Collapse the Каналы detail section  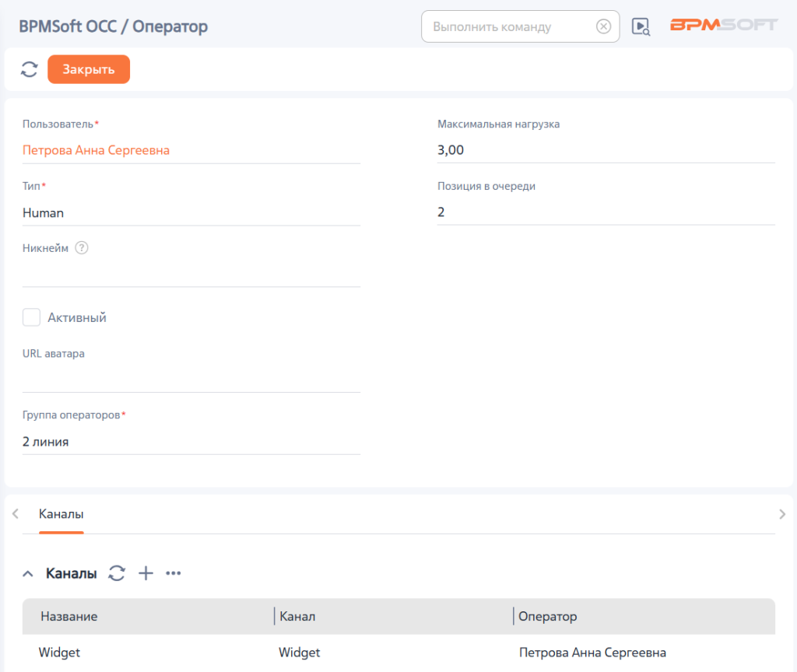[28, 574]
